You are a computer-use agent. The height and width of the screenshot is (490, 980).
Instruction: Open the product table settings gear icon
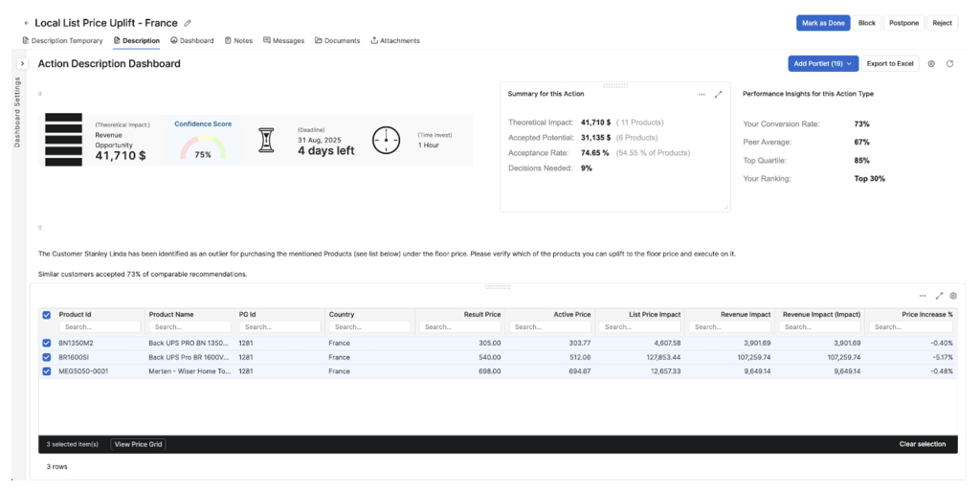pyautogui.click(x=953, y=296)
